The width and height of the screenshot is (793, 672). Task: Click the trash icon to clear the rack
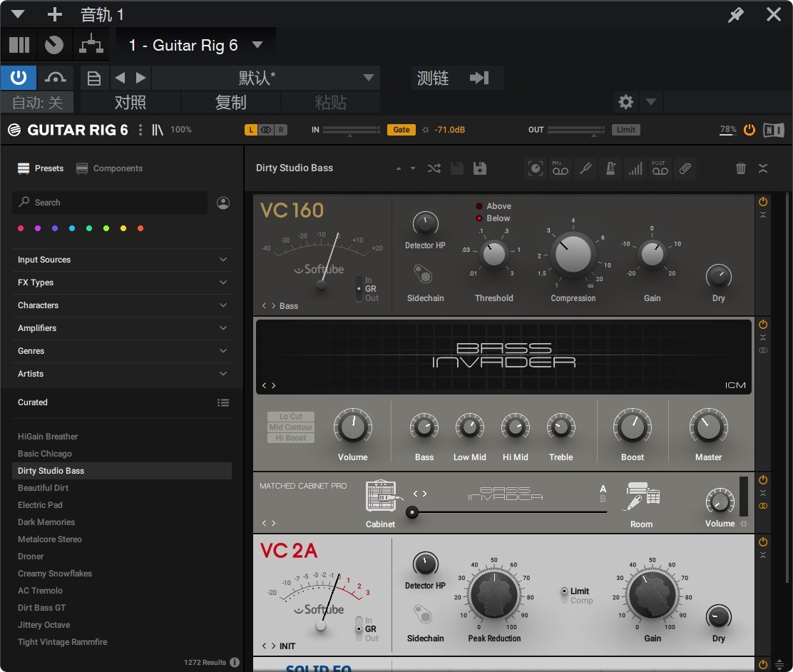pyautogui.click(x=741, y=168)
